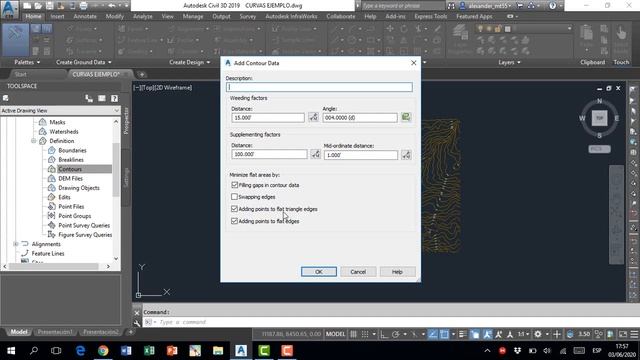Select Contours in Toolspace tree

point(70,169)
